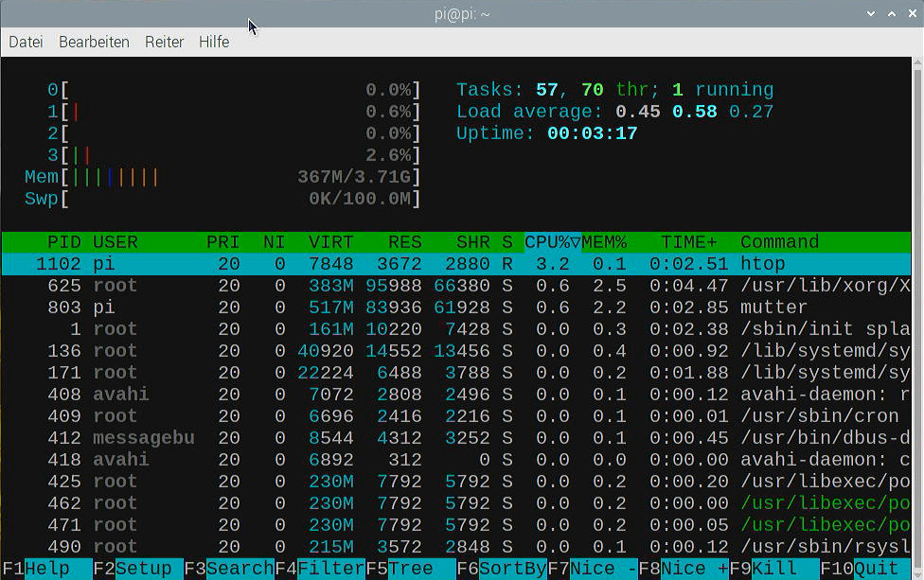The height and width of the screenshot is (580, 924).
Task: Select the avahi-daemon process row PID 408
Action: coord(456,395)
